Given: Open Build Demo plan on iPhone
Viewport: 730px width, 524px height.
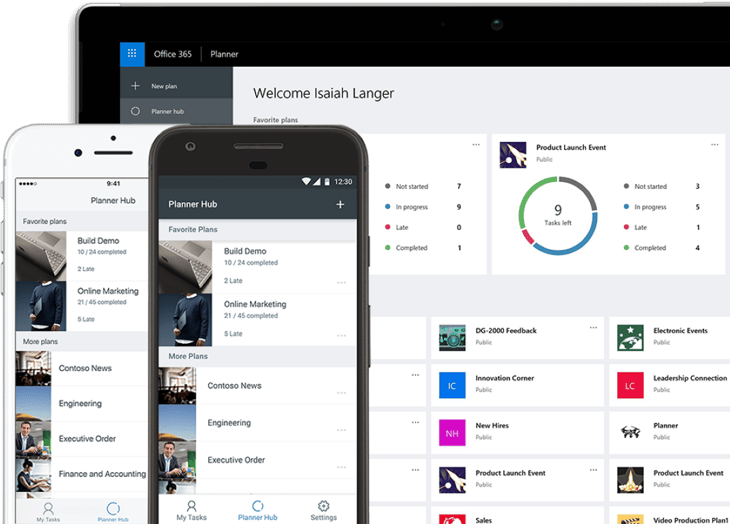Looking at the screenshot, I should point(82,256).
